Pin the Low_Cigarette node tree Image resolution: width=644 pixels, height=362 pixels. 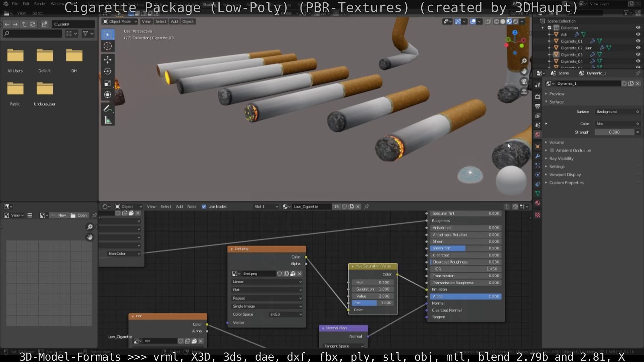367,207
